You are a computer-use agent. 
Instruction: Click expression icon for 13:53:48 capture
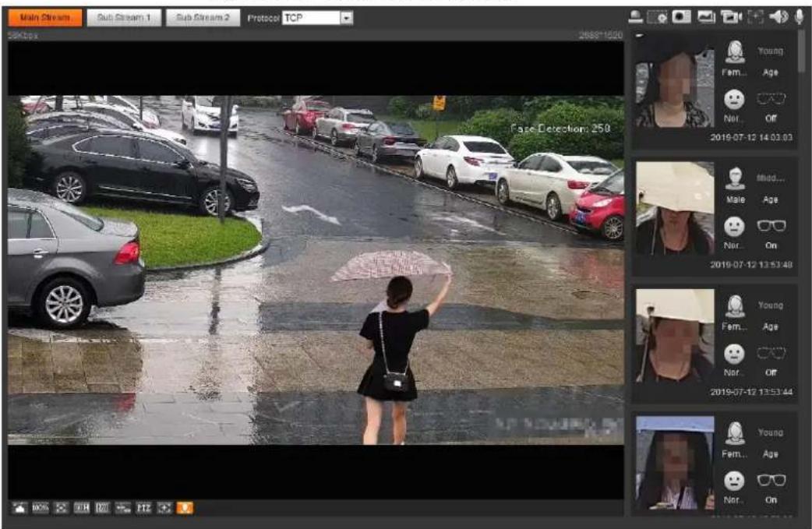[x=734, y=226]
